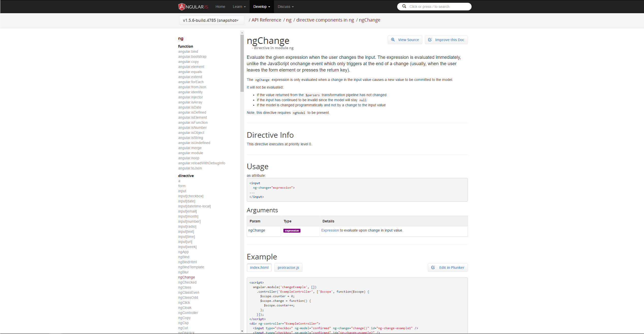Click the edit icon on Improve this Doc
644x334 pixels.
(430, 40)
